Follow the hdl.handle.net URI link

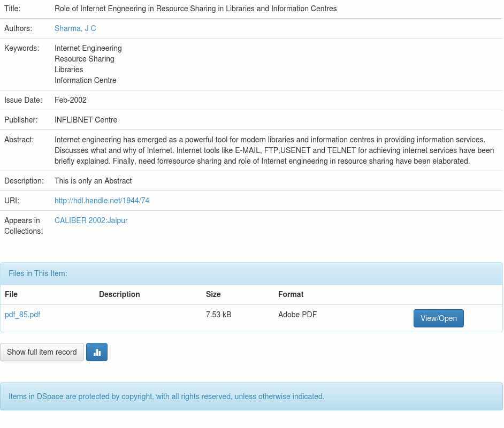102,201
